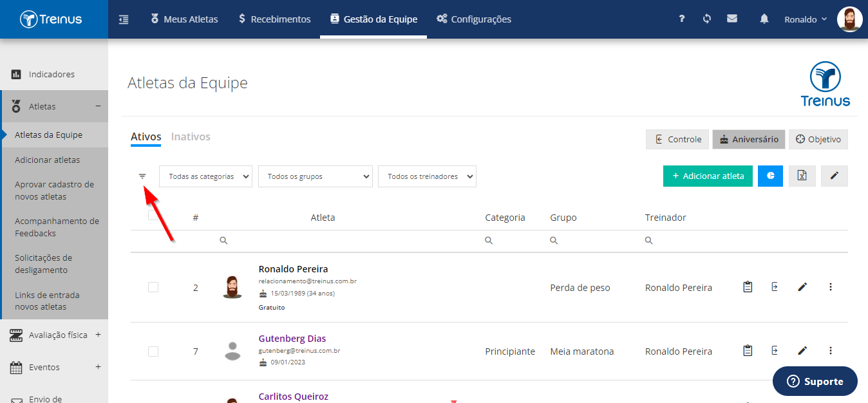Viewport: 868px width, 403px height.
Task: Open the messages envelope icon
Action: pos(732,19)
